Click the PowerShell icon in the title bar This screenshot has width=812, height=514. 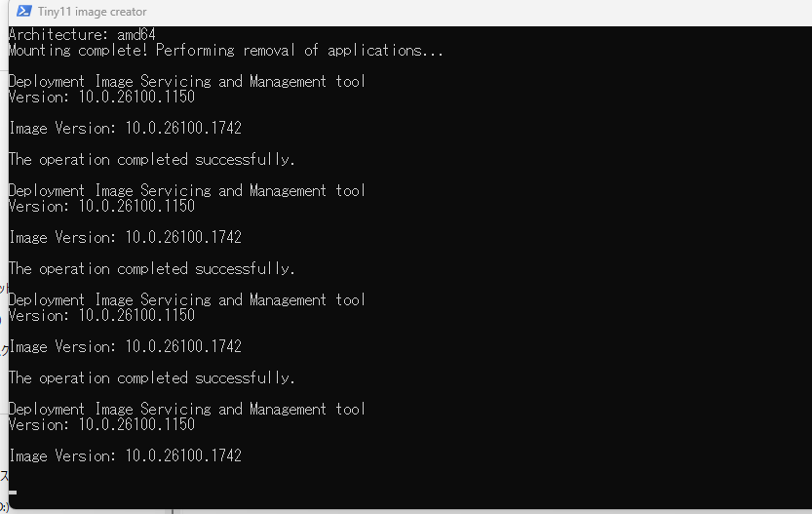(23, 12)
